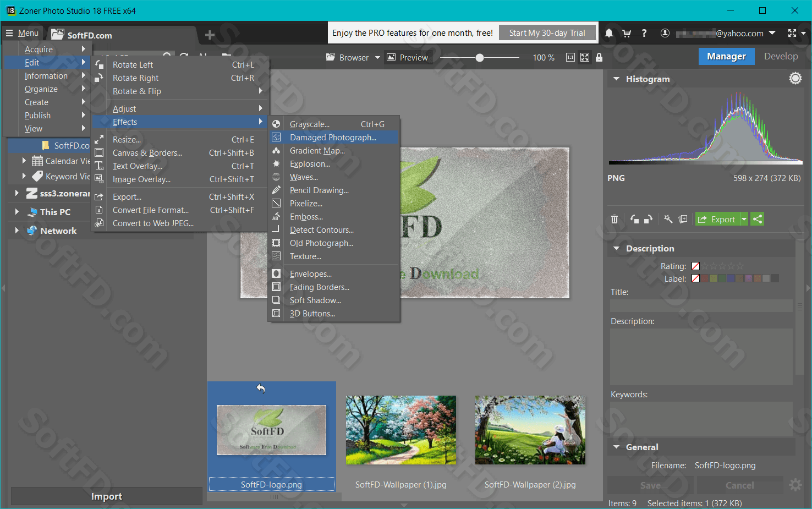Toggle the zoom lock icon
812x509 pixels.
pyautogui.click(x=599, y=57)
